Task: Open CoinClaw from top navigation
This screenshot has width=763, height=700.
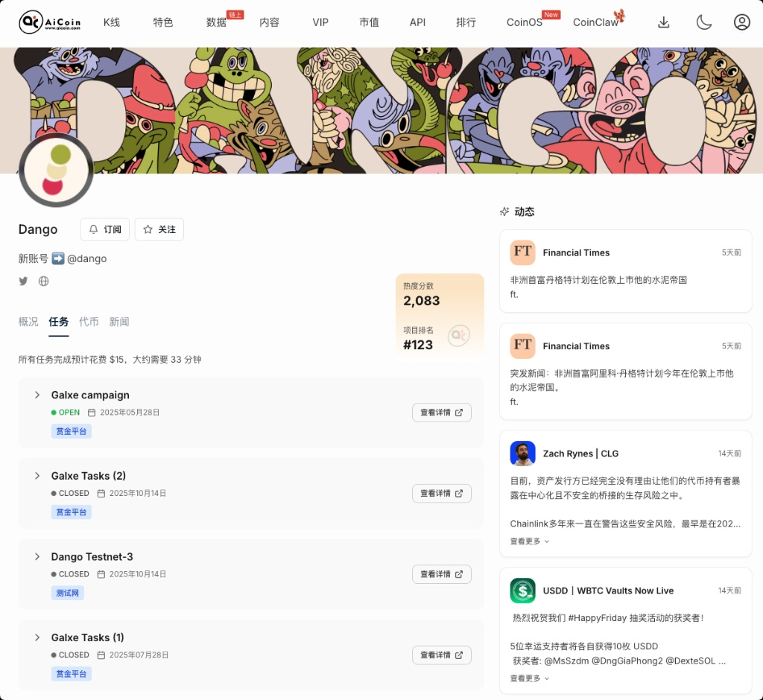Action: 595,22
